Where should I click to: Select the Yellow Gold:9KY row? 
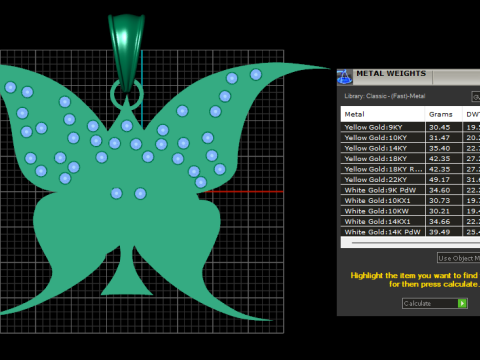point(410,127)
